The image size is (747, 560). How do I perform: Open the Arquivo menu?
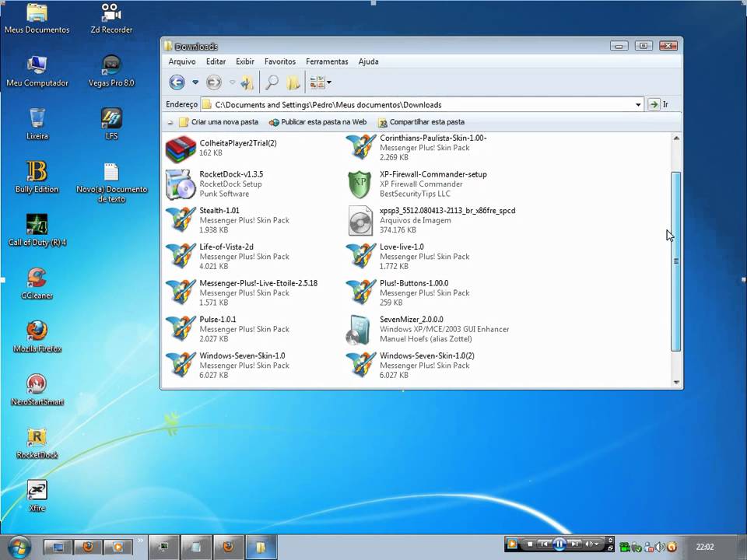click(x=182, y=61)
